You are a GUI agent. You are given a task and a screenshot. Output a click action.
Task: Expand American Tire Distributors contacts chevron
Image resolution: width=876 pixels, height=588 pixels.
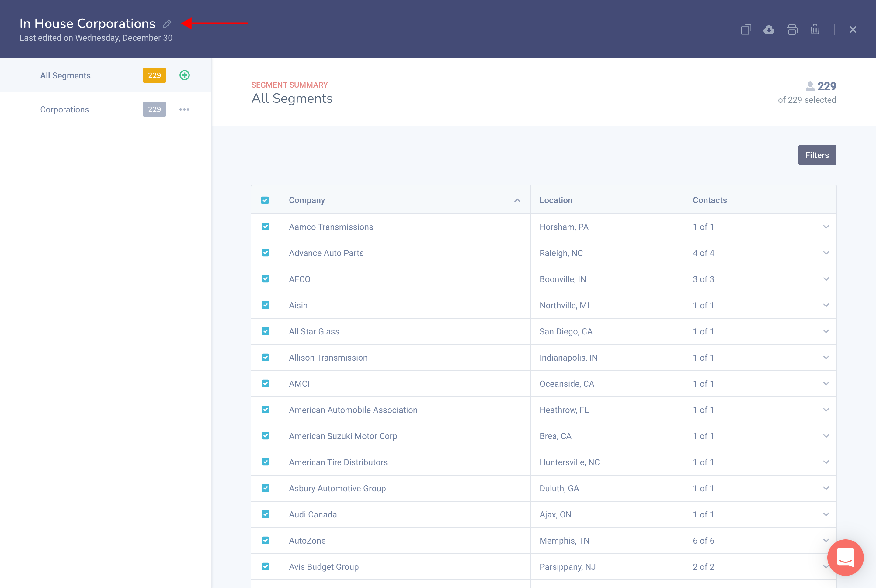[826, 462]
